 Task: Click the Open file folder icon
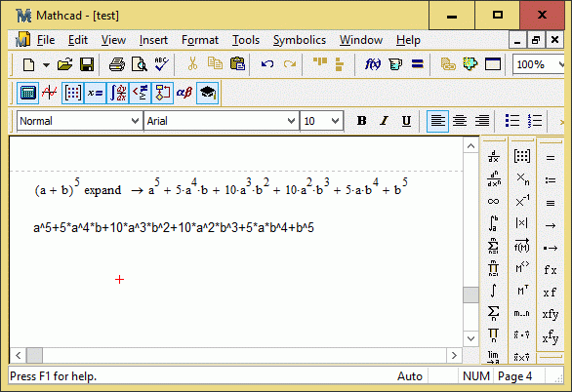tap(64, 65)
